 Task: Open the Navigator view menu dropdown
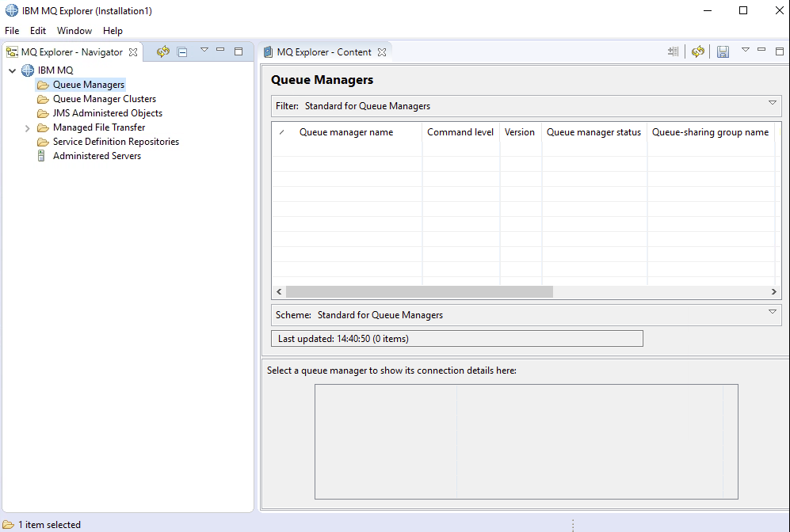(204, 49)
